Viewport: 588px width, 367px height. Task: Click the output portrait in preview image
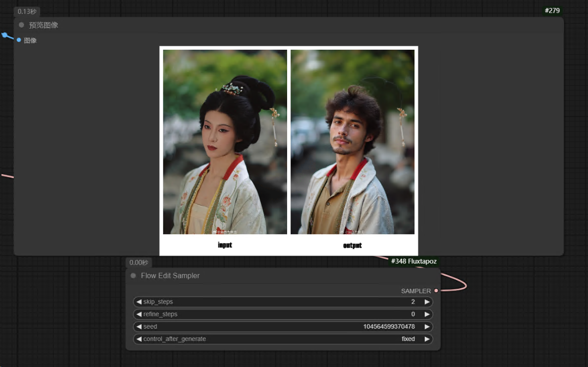pos(352,142)
